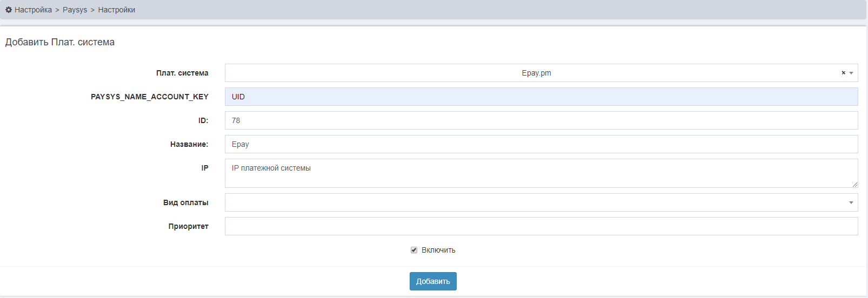
Task: Click the empty Вид оплаты select box
Action: pos(541,202)
